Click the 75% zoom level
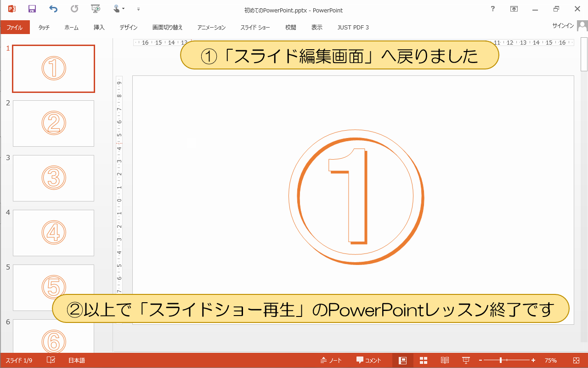588x368 pixels. point(551,361)
